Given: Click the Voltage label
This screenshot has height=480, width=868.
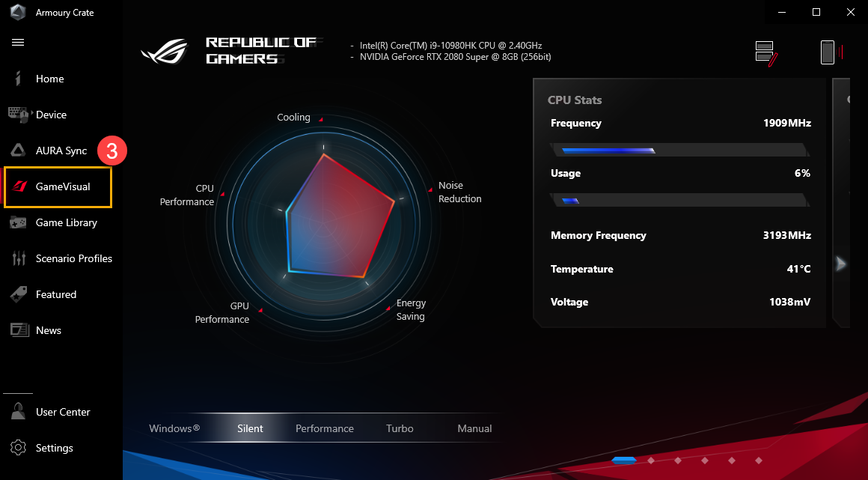Looking at the screenshot, I should tap(569, 302).
